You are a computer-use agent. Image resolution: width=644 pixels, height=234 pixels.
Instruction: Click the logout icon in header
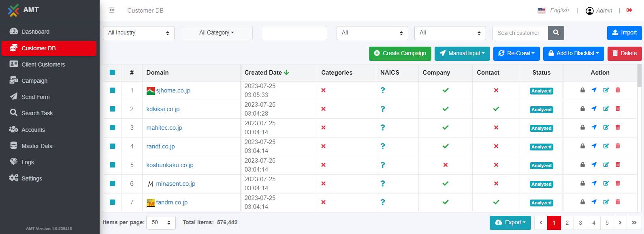pyautogui.click(x=629, y=10)
